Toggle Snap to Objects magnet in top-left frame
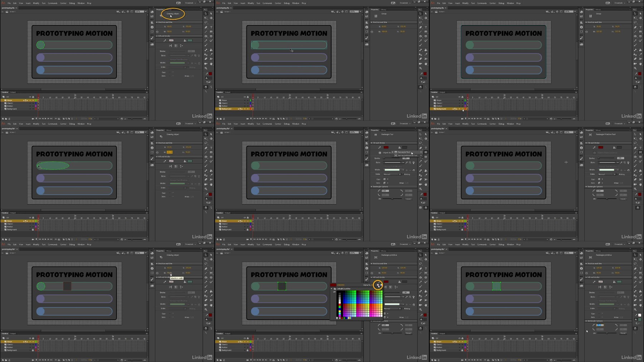The image size is (644, 362). click(x=206, y=87)
